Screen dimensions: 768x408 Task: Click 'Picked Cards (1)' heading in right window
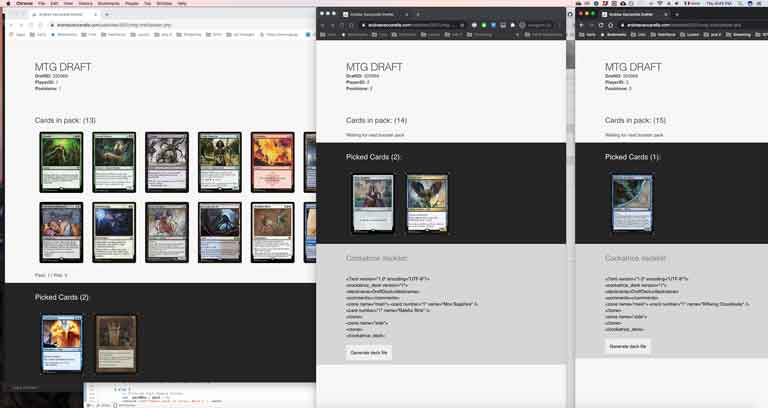pyautogui.click(x=632, y=157)
